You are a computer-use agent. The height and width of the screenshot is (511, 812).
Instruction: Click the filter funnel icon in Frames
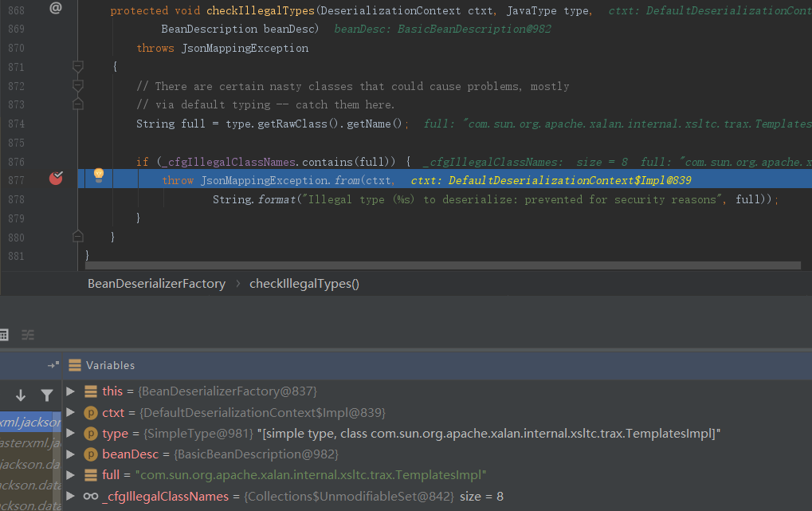[47, 395]
